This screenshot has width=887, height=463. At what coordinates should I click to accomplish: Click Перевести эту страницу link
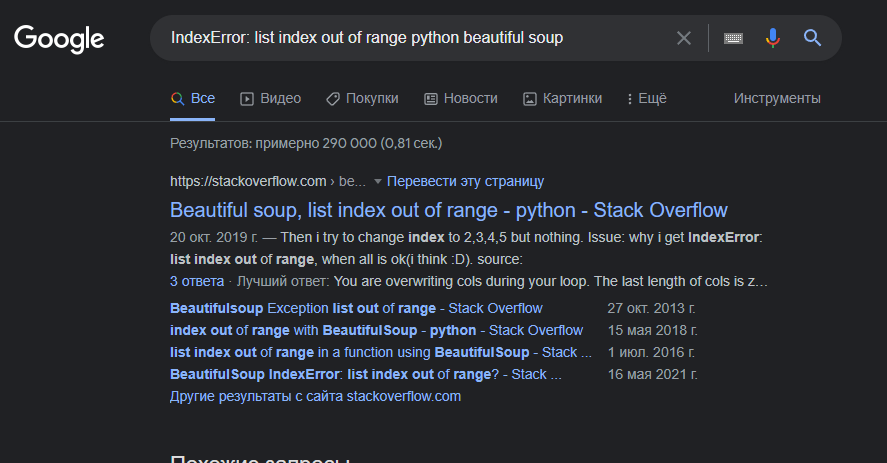point(465,181)
